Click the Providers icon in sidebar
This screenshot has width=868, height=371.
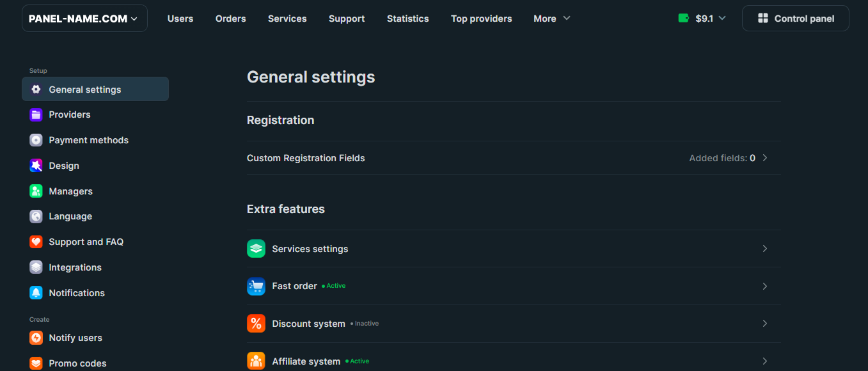click(x=36, y=114)
